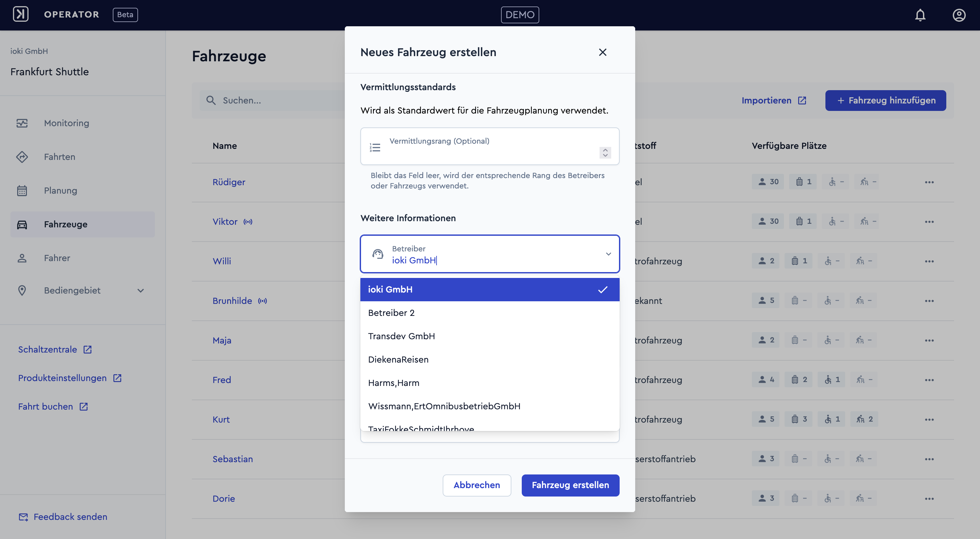The height and width of the screenshot is (539, 980).
Task: Click Kurt's passenger seats badge 5
Action: 765,419
